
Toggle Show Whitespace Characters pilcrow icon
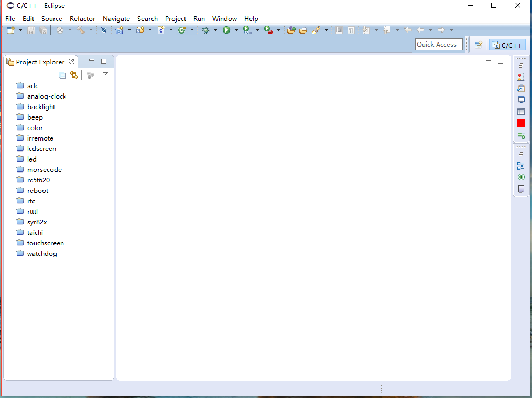[x=351, y=30]
